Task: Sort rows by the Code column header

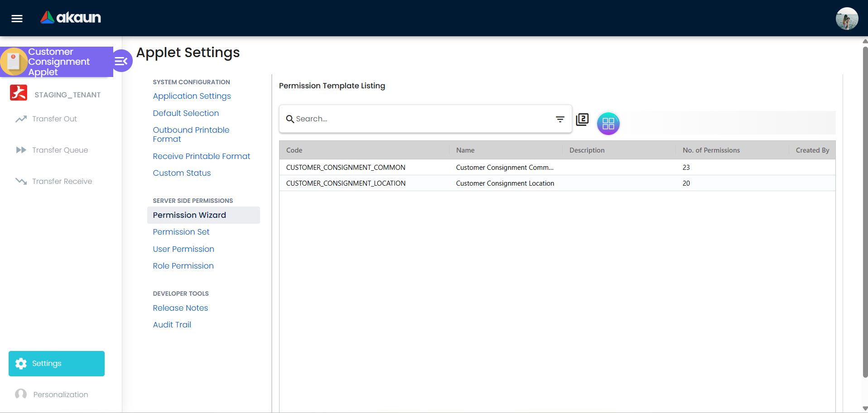Action: 294,150
